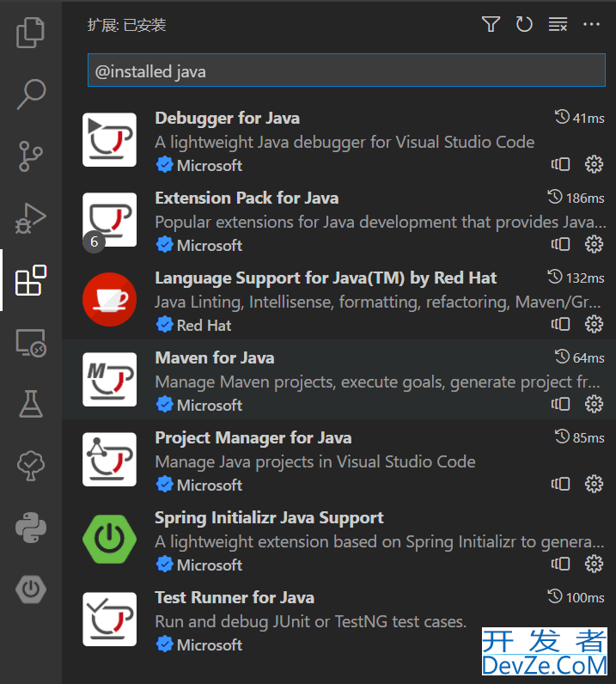Open Maven for Java extension
This screenshot has height=684, width=616.
[339, 380]
